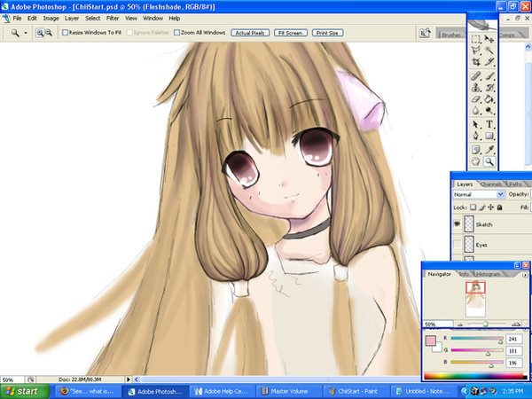The width and height of the screenshot is (532, 399).
Task: Select the Rectangular Marquee tool
Action: coord(476,40)
